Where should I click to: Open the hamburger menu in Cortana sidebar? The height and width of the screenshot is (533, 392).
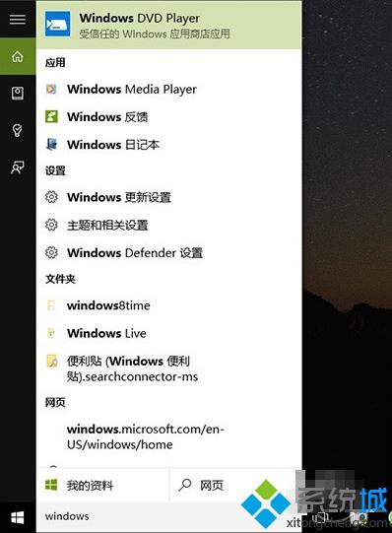pyautogui.click(x=18, y=19)
